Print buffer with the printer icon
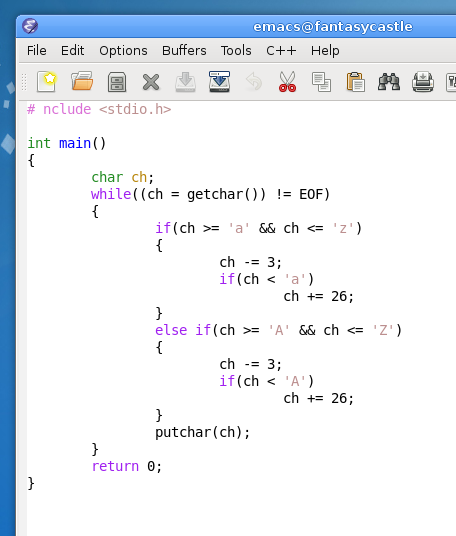The height and width of the screenshot is (536, 456). pos(423,82)
